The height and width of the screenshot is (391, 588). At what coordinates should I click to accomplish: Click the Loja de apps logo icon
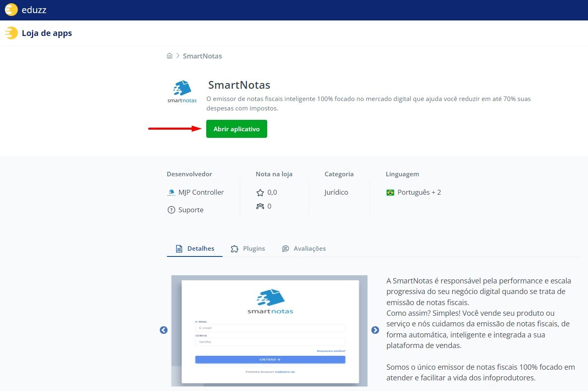(x=11, y=33)
